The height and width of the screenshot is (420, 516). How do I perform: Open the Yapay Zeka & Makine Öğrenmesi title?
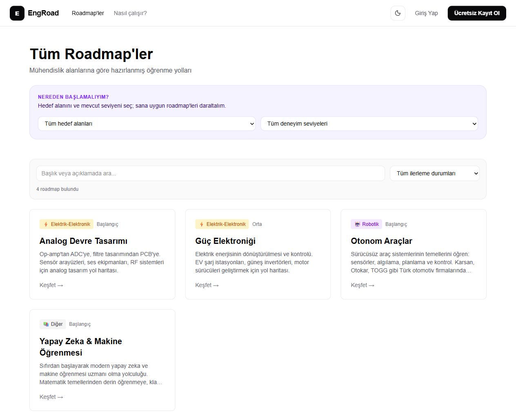click(x=81, y=347)
